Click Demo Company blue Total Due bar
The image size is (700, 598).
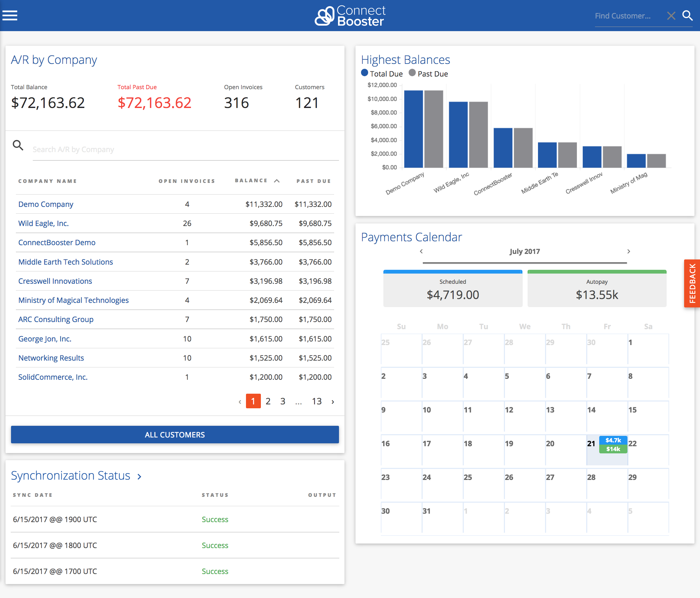pos(414,129)
